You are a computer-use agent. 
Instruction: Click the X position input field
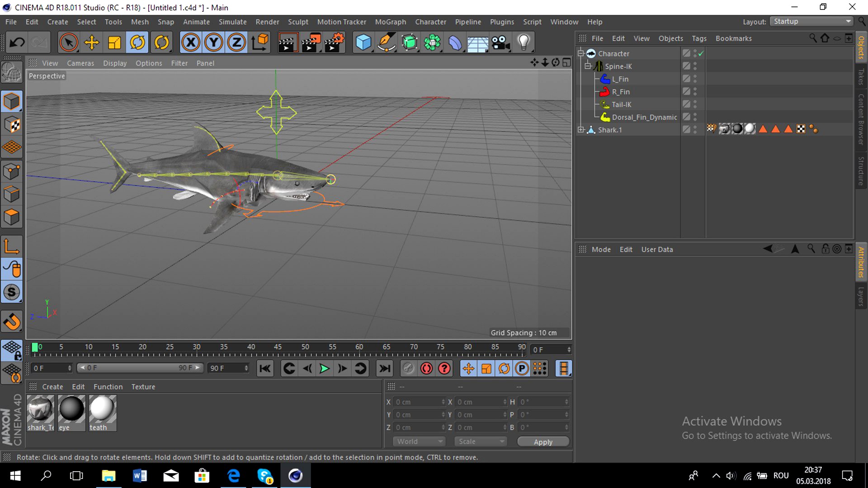420,402
